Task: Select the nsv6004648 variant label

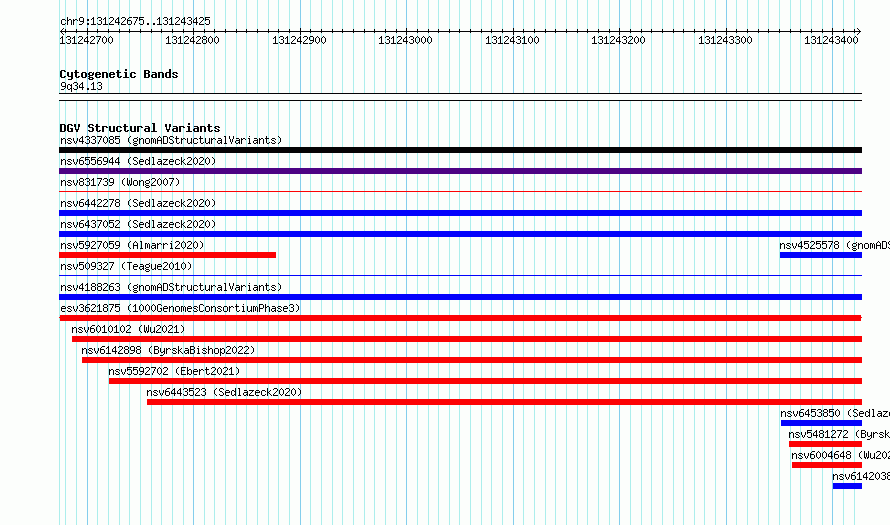Action: (x=841, y=455)
